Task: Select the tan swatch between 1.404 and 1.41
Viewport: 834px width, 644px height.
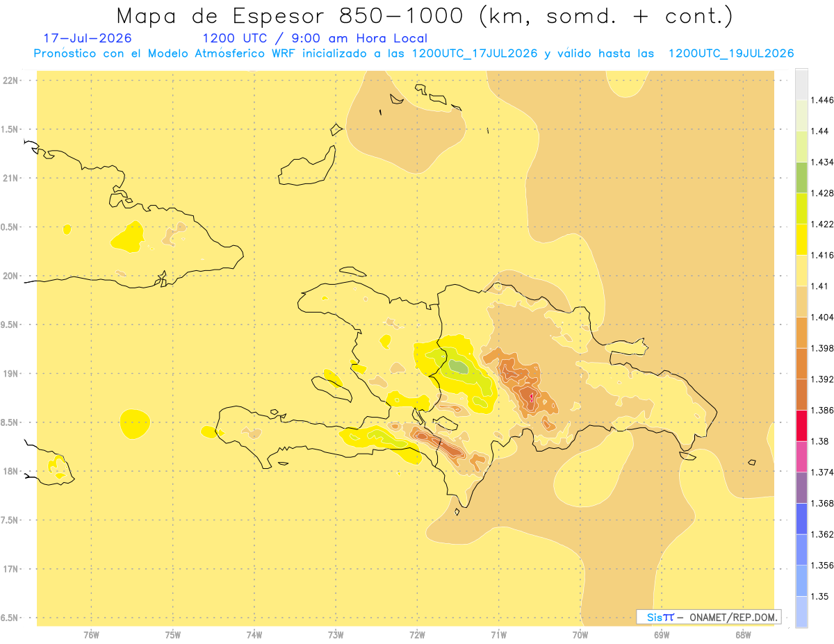Action: pos(801,302)
